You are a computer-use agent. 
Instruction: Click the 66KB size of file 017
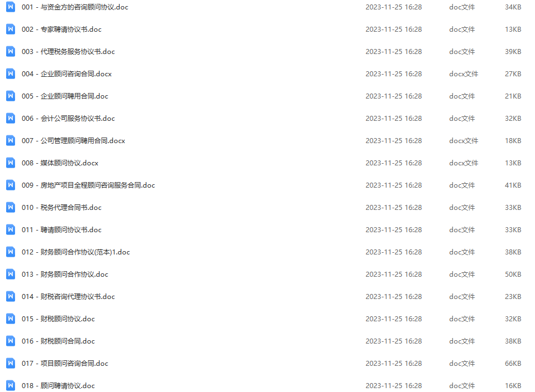click(513, 364)
